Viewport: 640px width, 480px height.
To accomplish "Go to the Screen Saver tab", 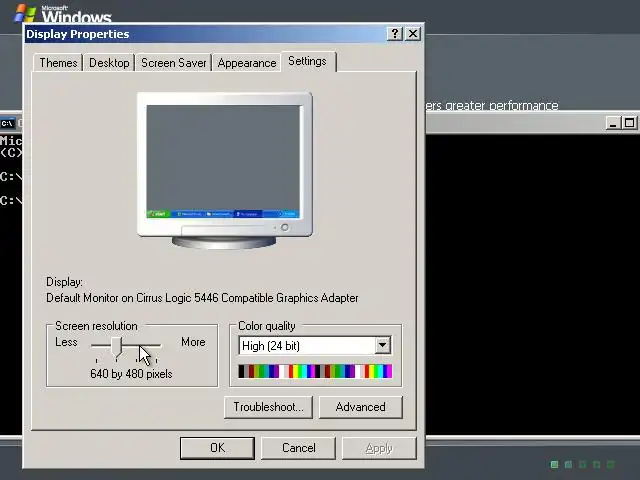I will 173,63.
